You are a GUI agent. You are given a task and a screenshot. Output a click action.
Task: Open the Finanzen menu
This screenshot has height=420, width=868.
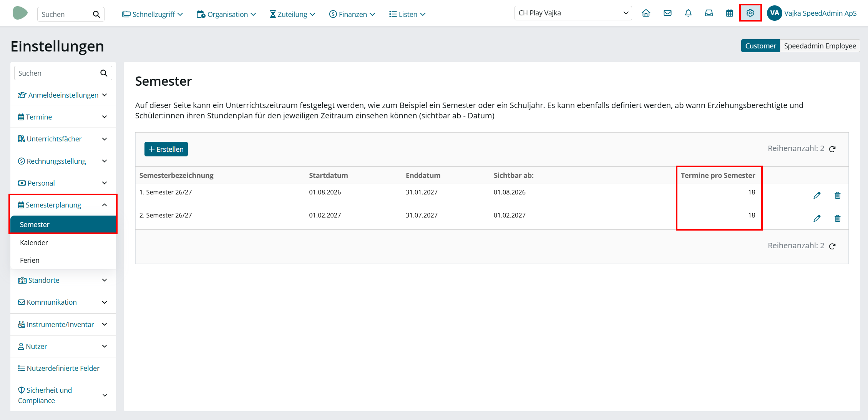point(352,14)
